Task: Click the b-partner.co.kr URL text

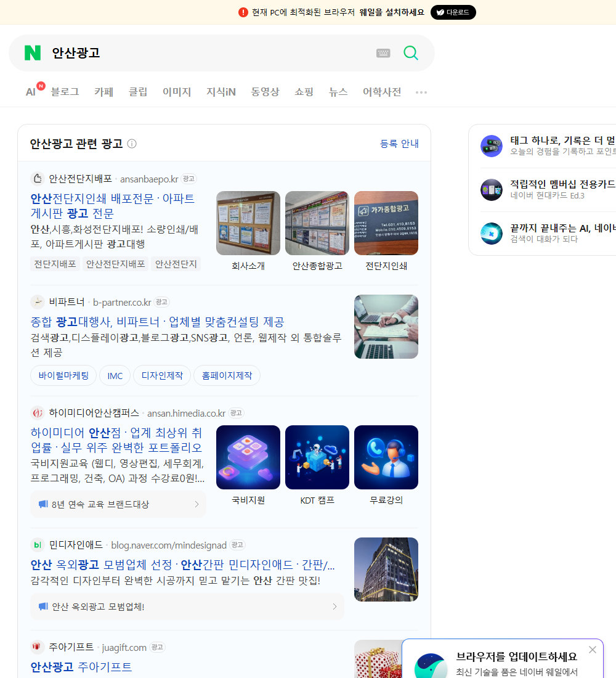Action: click(122, 302)
